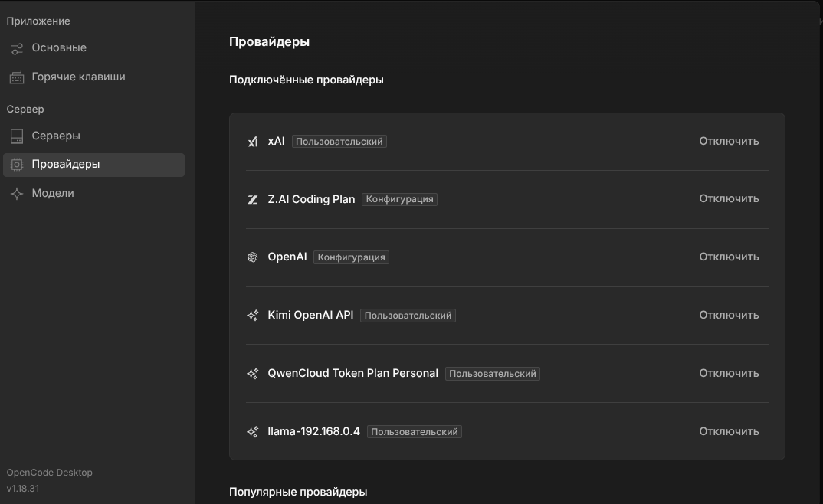Click the Пользовательский badge next to Kimi
823x504 pixels.
click(408, 316)
